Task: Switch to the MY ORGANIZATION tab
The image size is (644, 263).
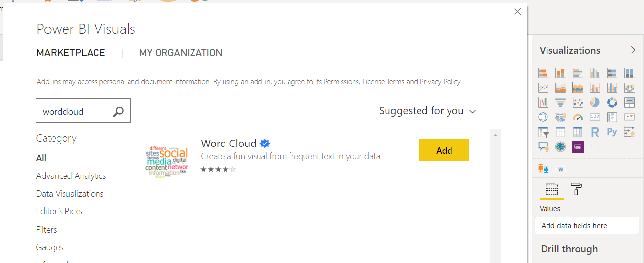Action: (x=181, y=53)
